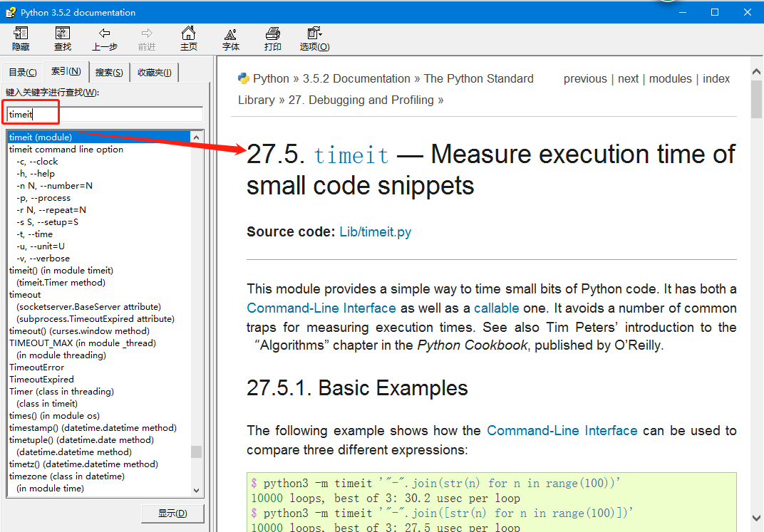Click content pane scroll down arrow
The image size is (764, 532).
[x=756, y=518]
